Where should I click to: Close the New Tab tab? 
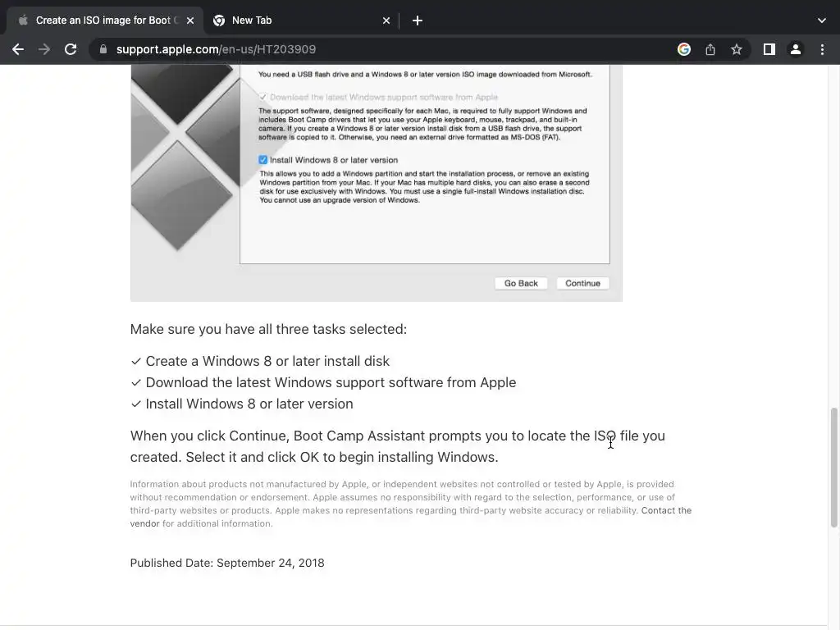386,21
